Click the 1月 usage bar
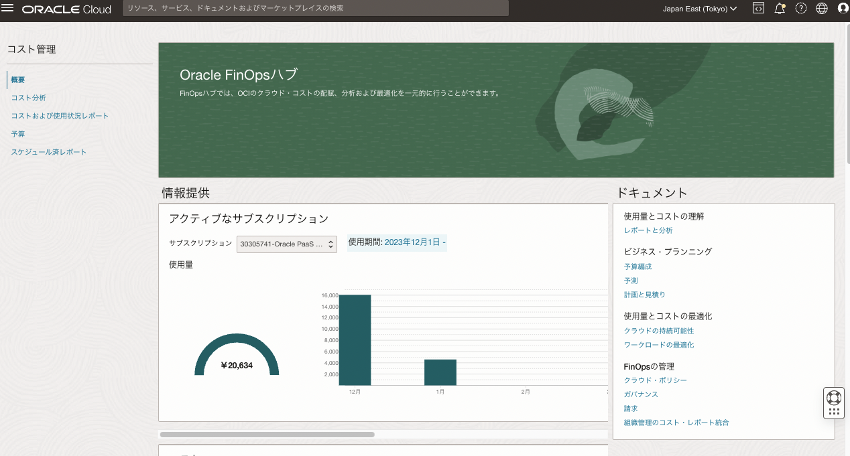850x456 pixels. (x=440, y=372)
